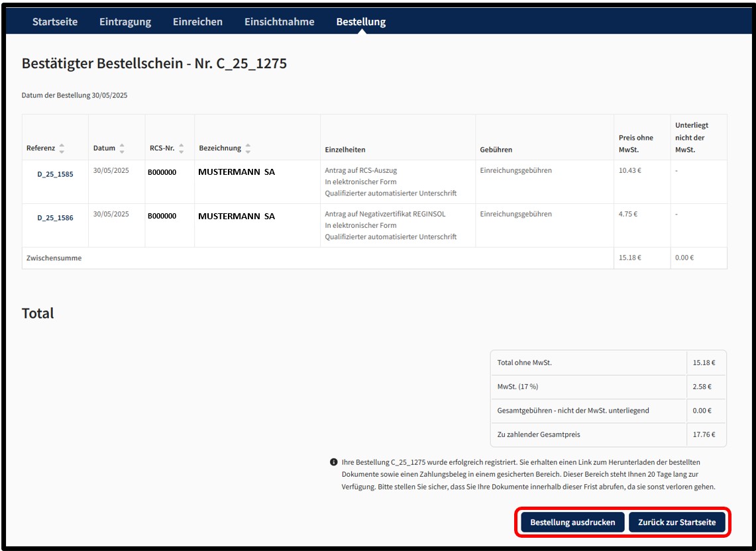Screen dimensions: 756x551
Task: Open reference link D_25_1586
Action: tap(56, 217)
